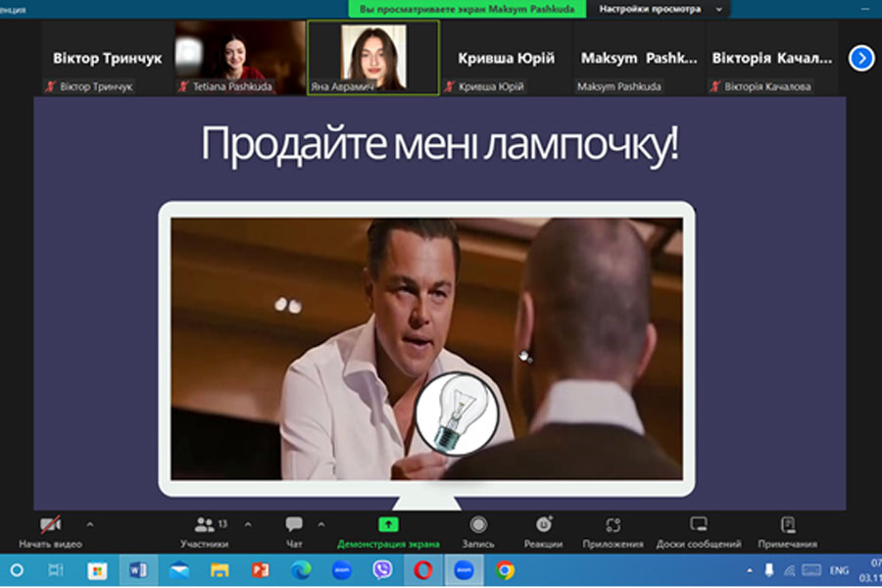Click the green Share Screen icon
The width and height of the screenshot is (882, 588).
(388, 524)
